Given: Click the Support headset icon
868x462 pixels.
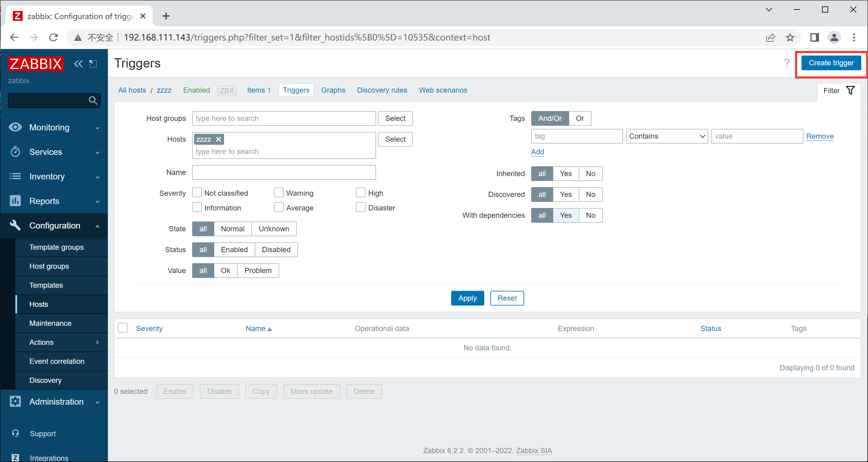Looking at the screenshot, I should click(x=15, y=433).
